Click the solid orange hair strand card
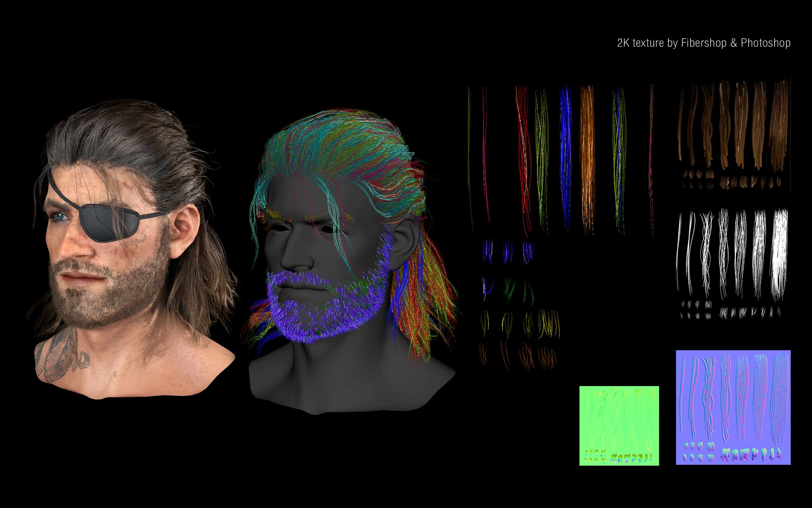The width and height of the screenshot is (812, 508). click(x=587, y=160)
